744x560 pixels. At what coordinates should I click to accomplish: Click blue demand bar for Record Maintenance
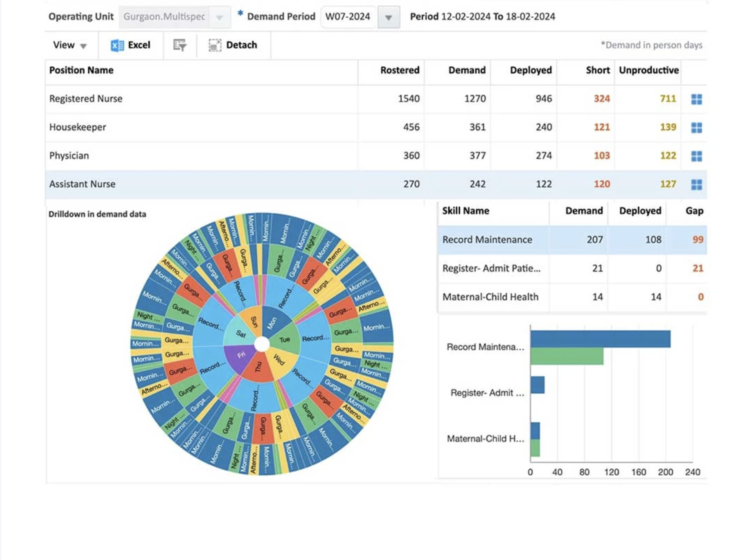pyautogui.click(x=600, y=339)
